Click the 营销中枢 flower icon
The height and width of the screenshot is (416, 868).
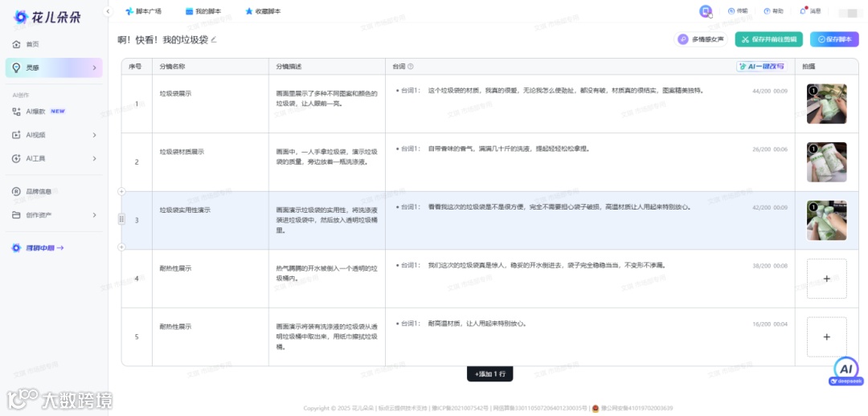click(x=16, y=248)
